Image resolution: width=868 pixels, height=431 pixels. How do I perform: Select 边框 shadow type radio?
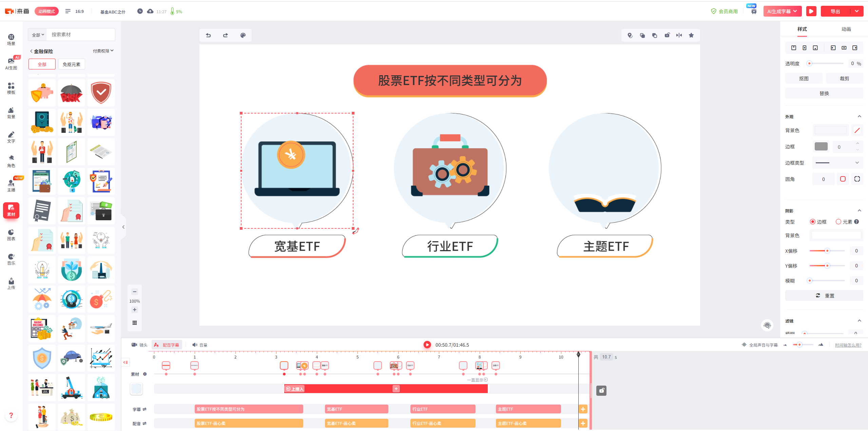[x=813, y=222]
